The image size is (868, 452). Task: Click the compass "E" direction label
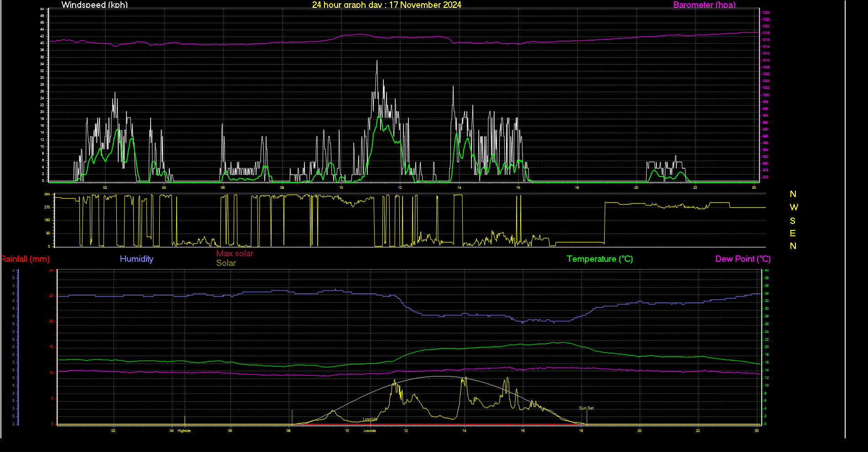(x=793, y=233)
